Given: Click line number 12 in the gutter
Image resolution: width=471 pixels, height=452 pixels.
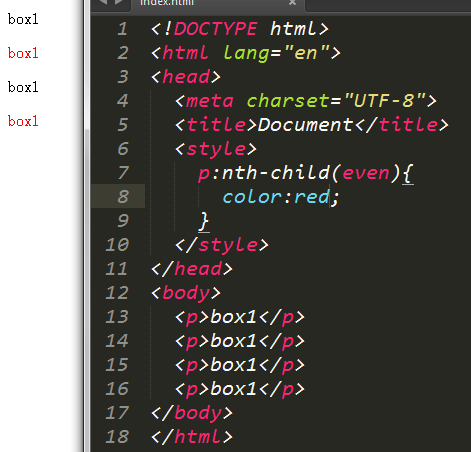Looking at the screenshot, I should (x=117, y=293).
